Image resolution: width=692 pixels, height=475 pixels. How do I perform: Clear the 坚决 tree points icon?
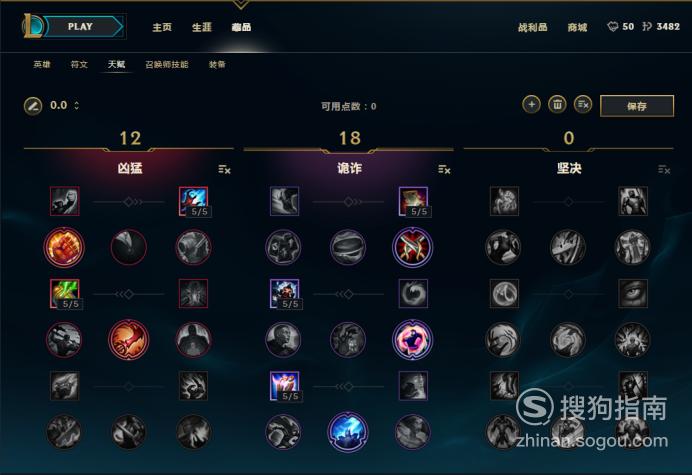pos(664,170)
